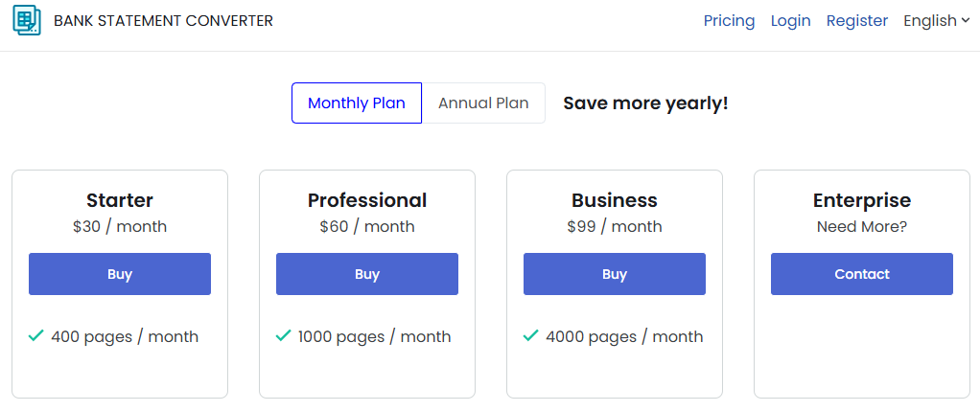Viewport: 980px width, 411px height.
Task: Select the Monthly Plan toggle
Action: tap(357, 103)
